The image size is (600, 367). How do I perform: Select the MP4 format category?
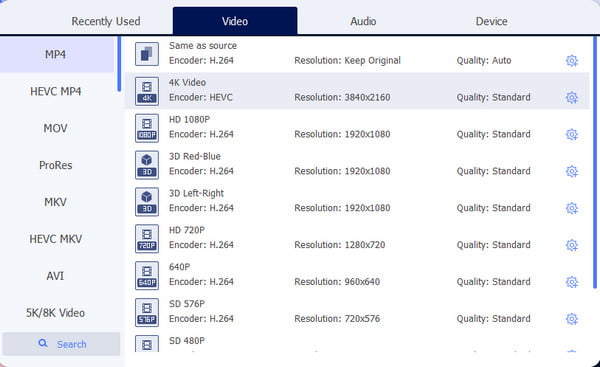tap(57, 54)
